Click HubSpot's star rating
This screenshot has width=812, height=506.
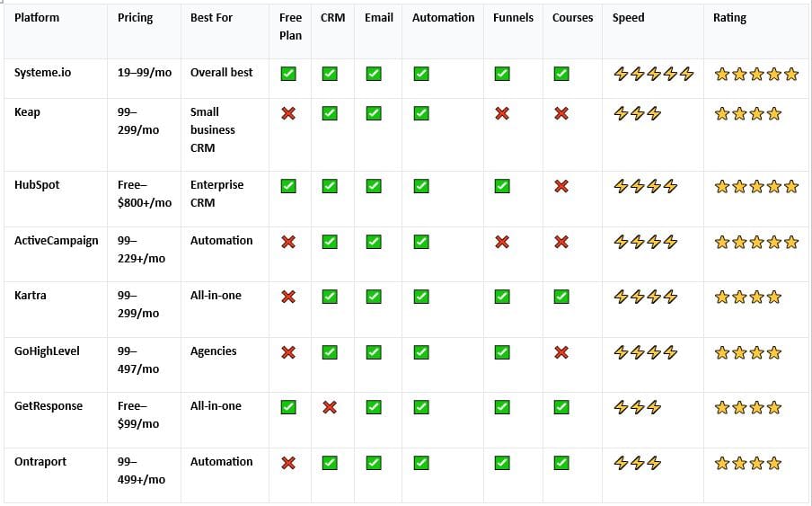click(x=755, y=187)
